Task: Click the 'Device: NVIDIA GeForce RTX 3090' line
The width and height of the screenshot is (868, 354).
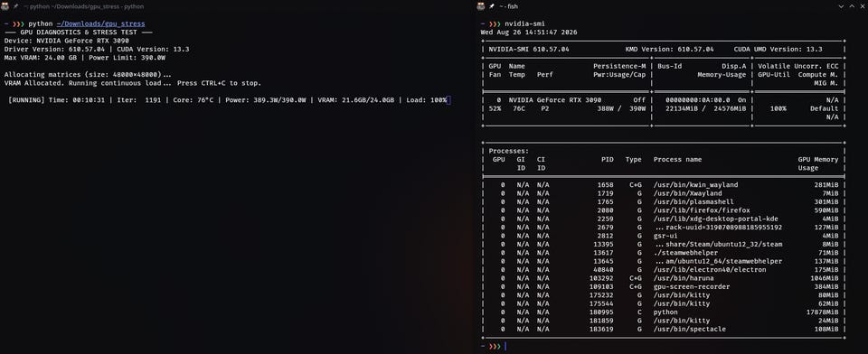Action: [66, 41]
